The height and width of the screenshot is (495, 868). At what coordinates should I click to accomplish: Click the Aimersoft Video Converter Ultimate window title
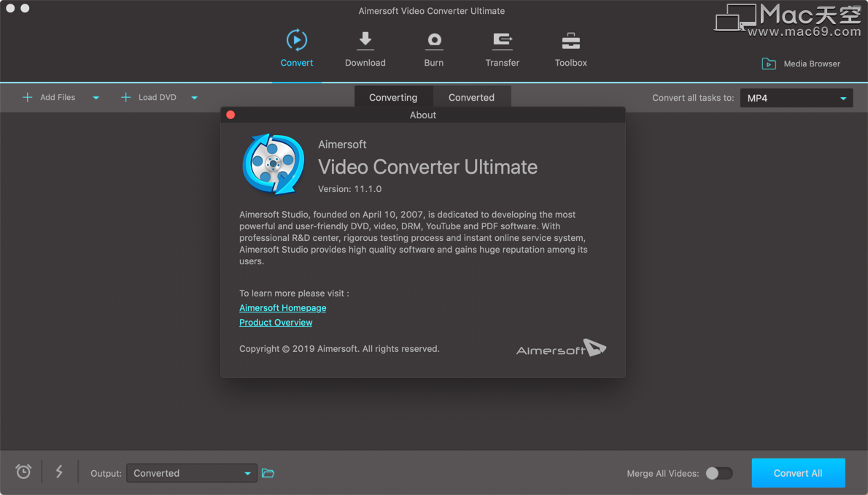click(431, 10)
